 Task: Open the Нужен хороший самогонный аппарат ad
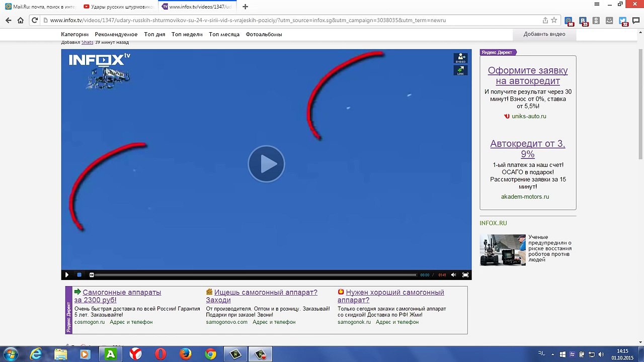coord(391,296)
